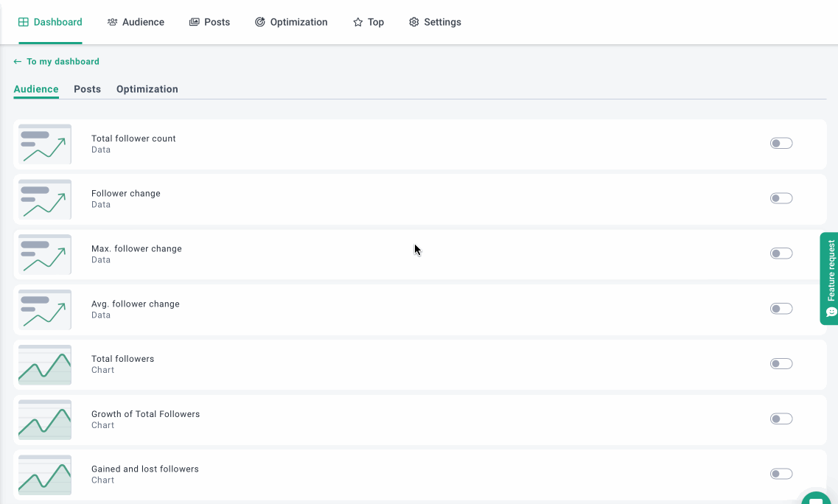
Task: Click the Dashboard grid icon
Action: point(24,22)
